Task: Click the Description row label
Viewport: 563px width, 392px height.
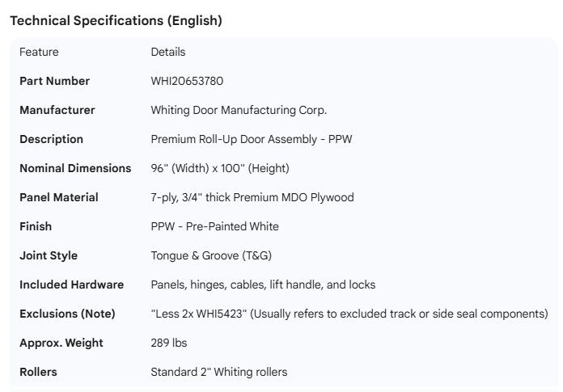Action: coord(51,139)
